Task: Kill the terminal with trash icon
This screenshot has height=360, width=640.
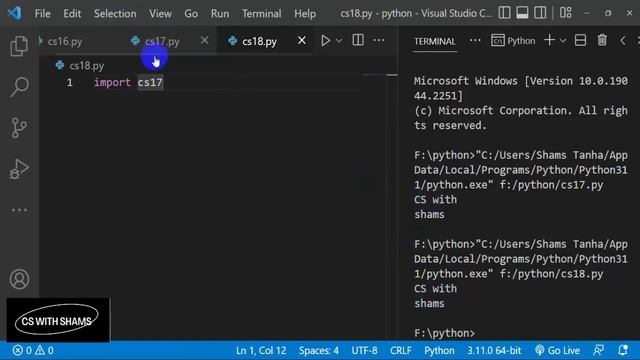Action: coord(602,40)
